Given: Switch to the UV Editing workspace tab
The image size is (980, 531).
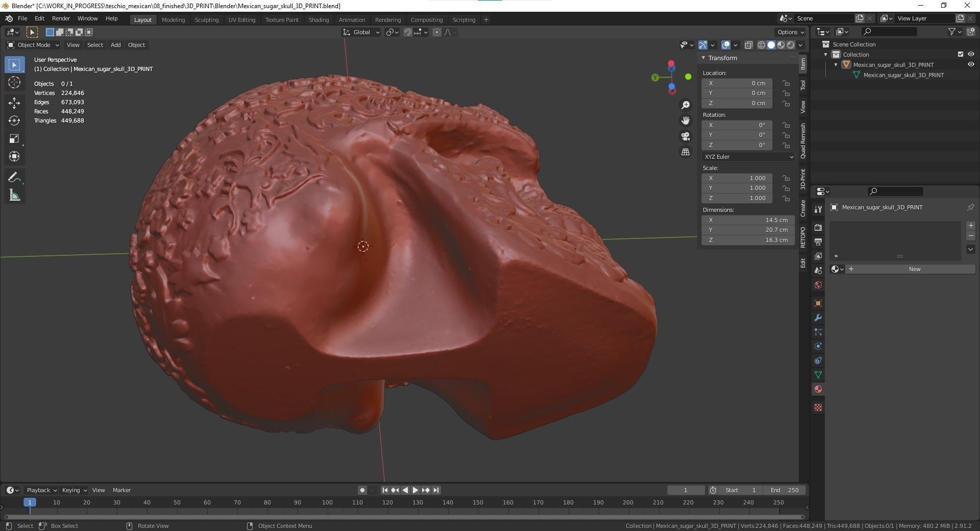Looking at the screenshot, I should (241, 20).
